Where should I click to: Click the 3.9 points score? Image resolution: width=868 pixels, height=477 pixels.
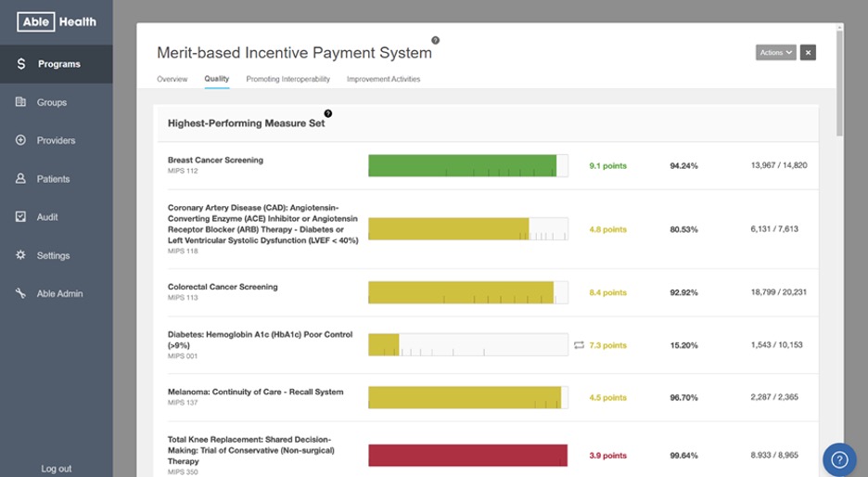coord(607,456)
